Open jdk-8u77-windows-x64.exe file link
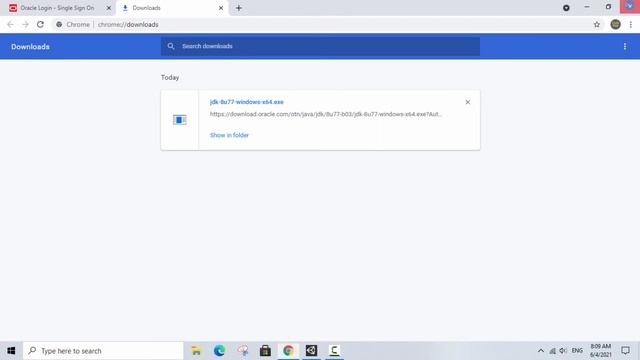640x360 pixels. coord(247,102)
